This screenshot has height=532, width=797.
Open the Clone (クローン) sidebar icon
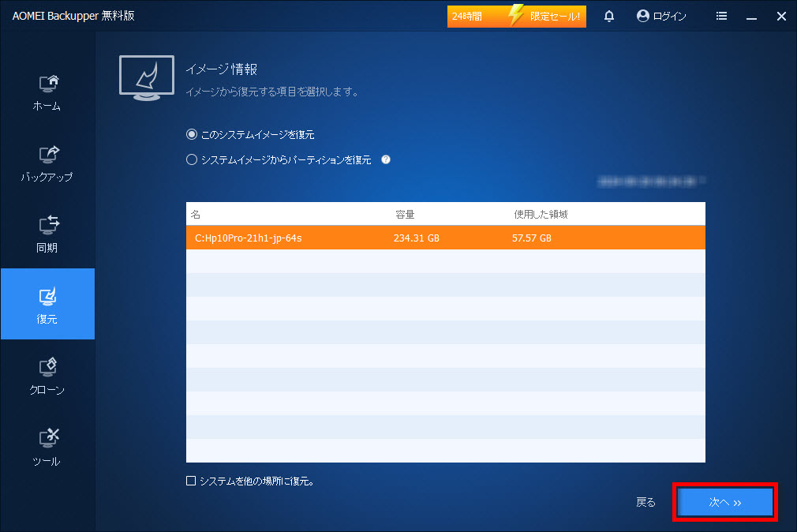(47, 376)
